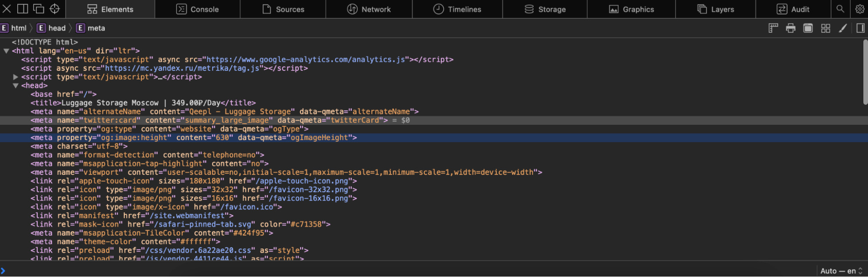Follow the mc.yandex.ru metrika tag.js link
The image size is (868, 277).
pyautogui.click(x=182, y=68)
